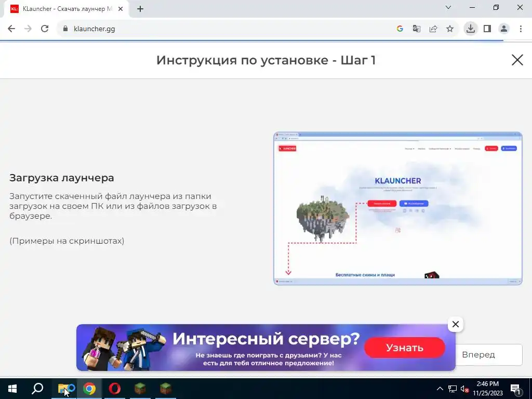View site security lock info
532x399 pixels.
click(65, 29)
